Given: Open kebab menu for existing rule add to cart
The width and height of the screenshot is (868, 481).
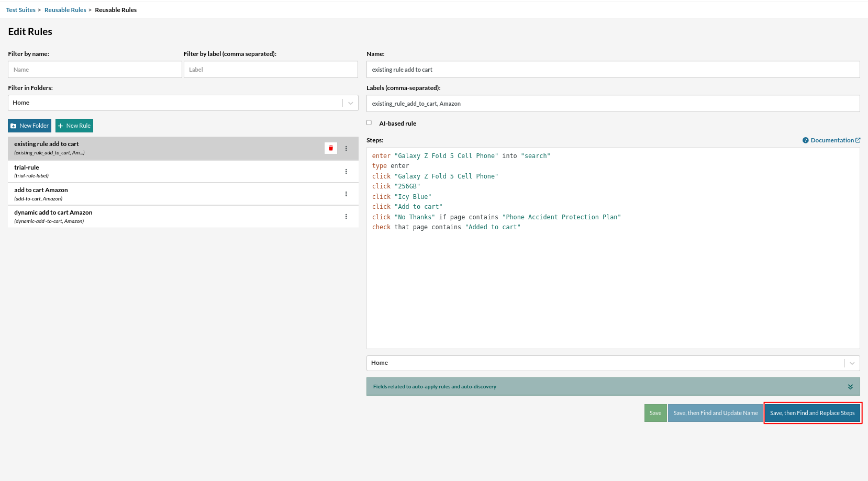Looking at the screenshot, I should click(x=346, y=148).
